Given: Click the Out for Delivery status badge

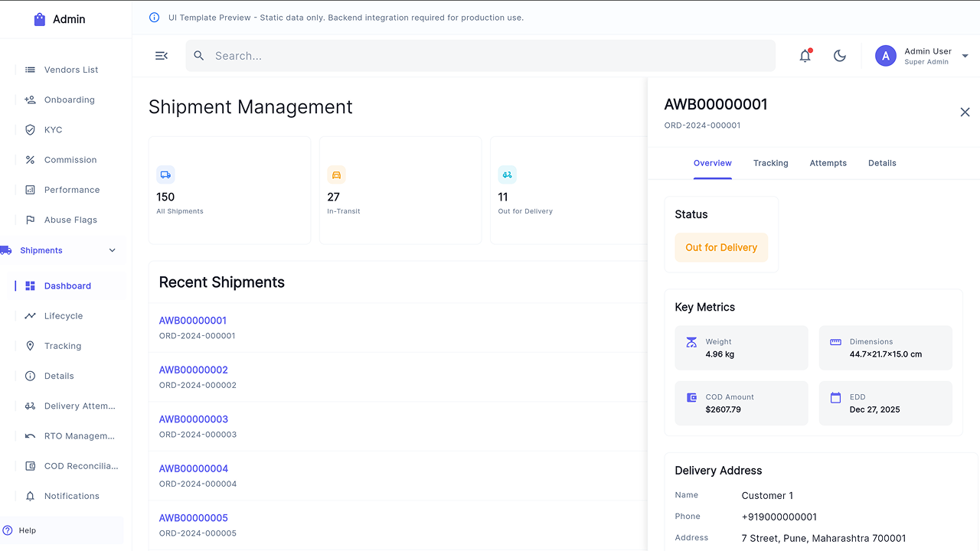Looking at the screenshot, I should (721, 248).
